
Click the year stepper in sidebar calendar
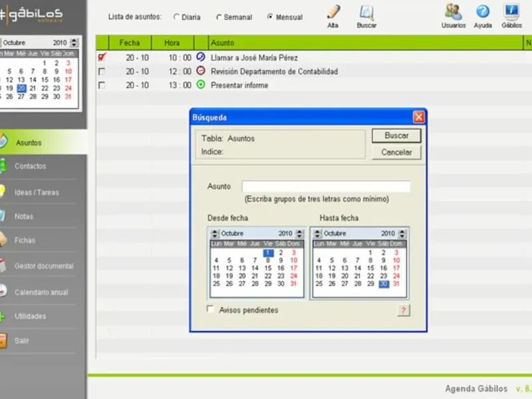coord(74,43)
